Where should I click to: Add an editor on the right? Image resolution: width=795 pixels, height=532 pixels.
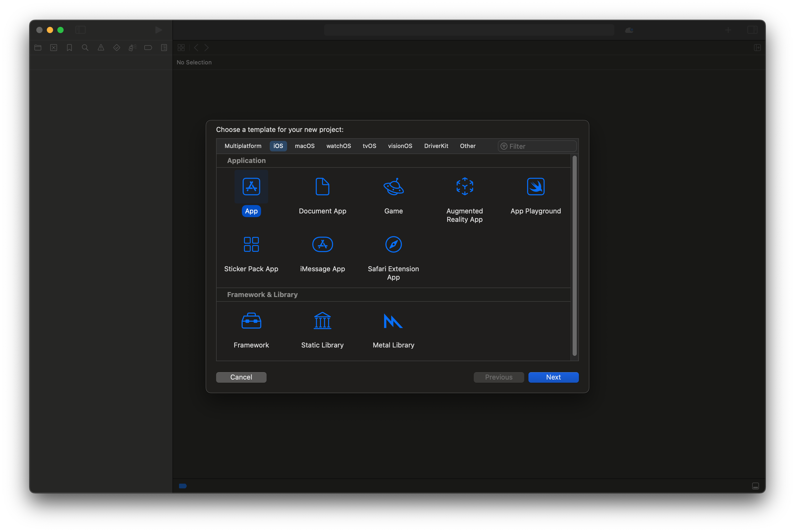(757, 48)
